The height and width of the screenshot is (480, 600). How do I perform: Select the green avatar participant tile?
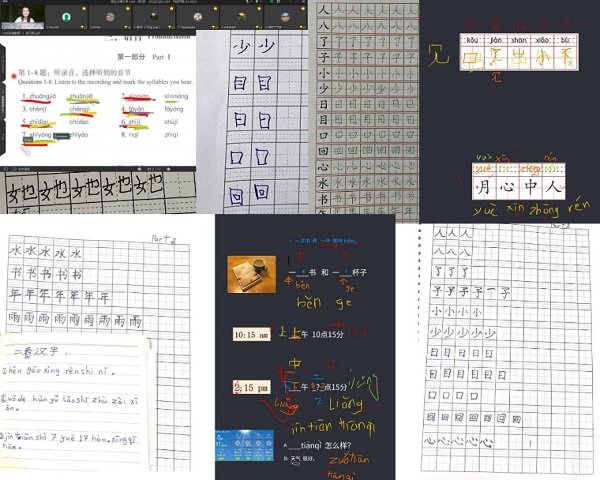(x=66, y=16)
